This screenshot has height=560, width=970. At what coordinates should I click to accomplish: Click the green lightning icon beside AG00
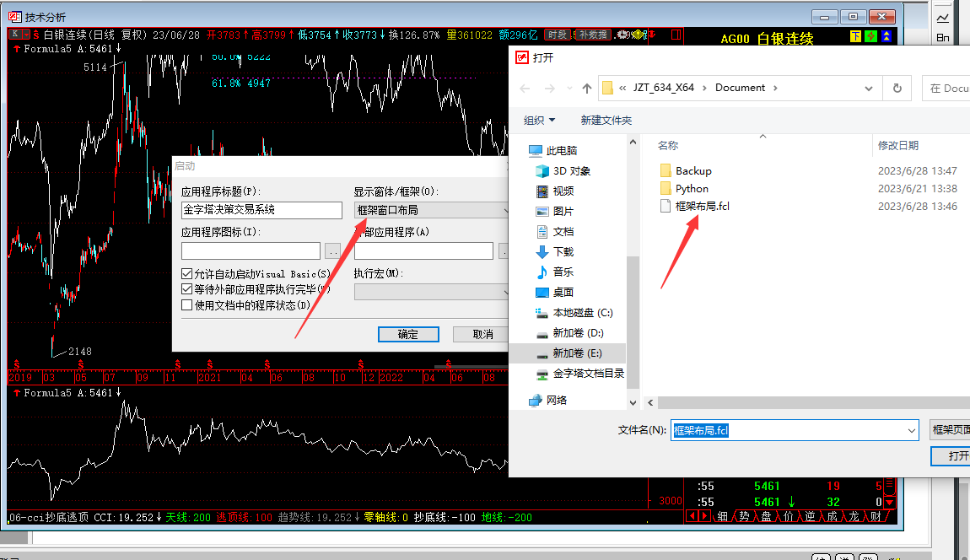pyautogui.click(x=871, y=36)
